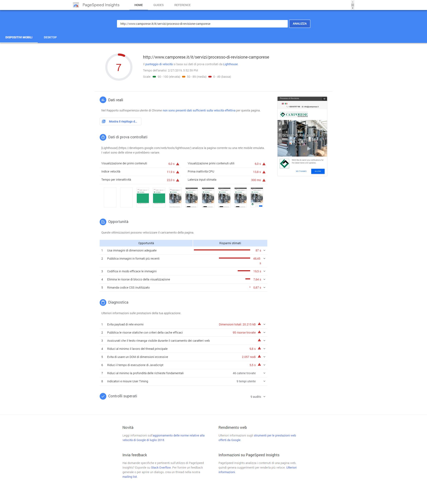Screen dimensions: 427x504
Task: Click the URL input field
Action: point(202,24)
